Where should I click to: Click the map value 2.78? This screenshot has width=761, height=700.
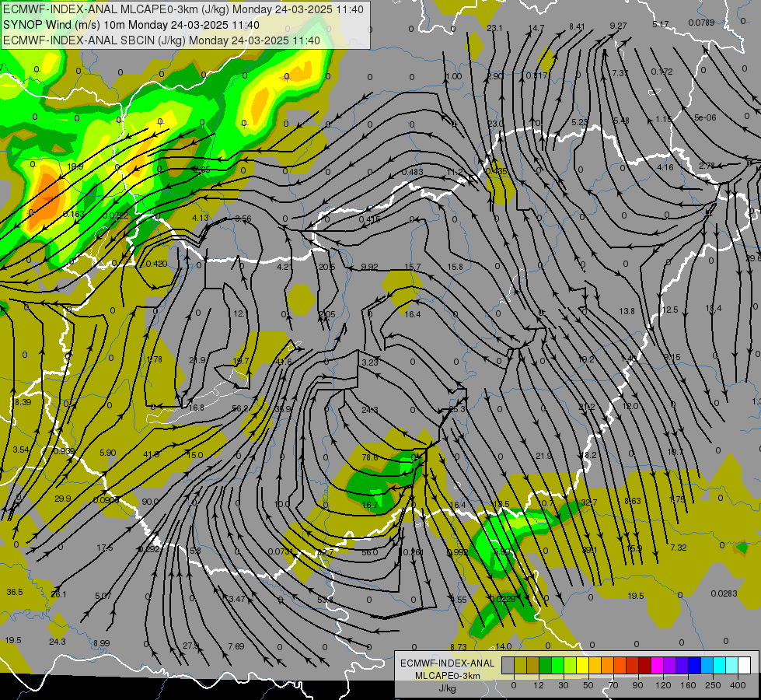tap(707, 166)
